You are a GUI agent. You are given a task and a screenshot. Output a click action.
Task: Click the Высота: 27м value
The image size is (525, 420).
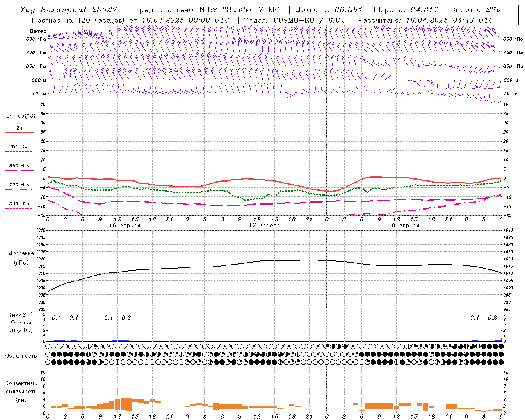click(476, 10)
